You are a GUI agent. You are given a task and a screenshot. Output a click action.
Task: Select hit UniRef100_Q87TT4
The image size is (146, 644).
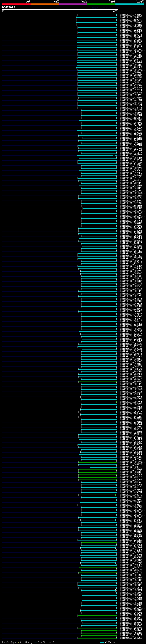(x=131, y=354)
